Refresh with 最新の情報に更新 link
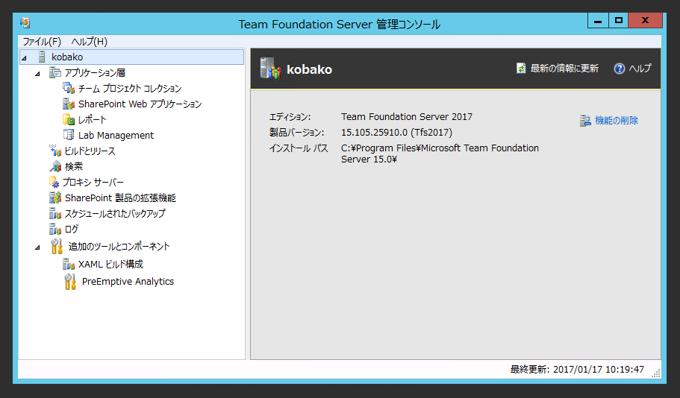The height and width of the screenshot is (398, 680). (564, 69)
